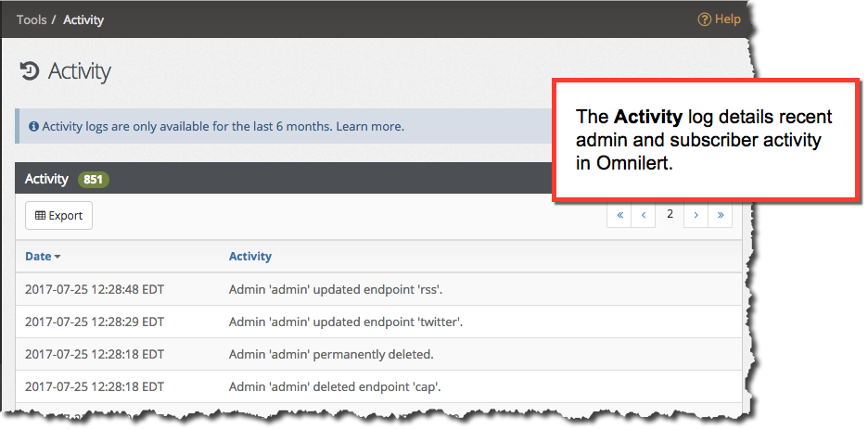Jump to last page with double-right arrow
Image resolution: width=868 pixels, height=429 pixels.
(x=721, y=215)
